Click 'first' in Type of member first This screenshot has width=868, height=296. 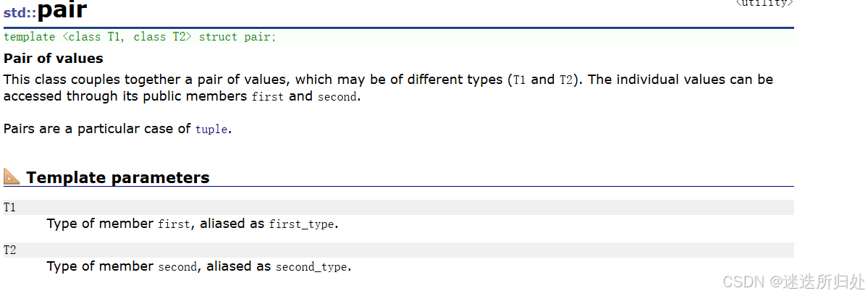[174, 224]
